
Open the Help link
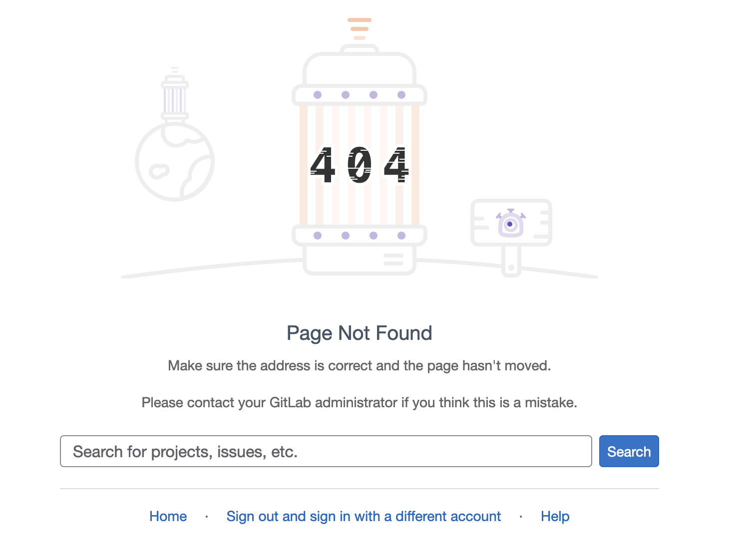[x=555, y=516]
